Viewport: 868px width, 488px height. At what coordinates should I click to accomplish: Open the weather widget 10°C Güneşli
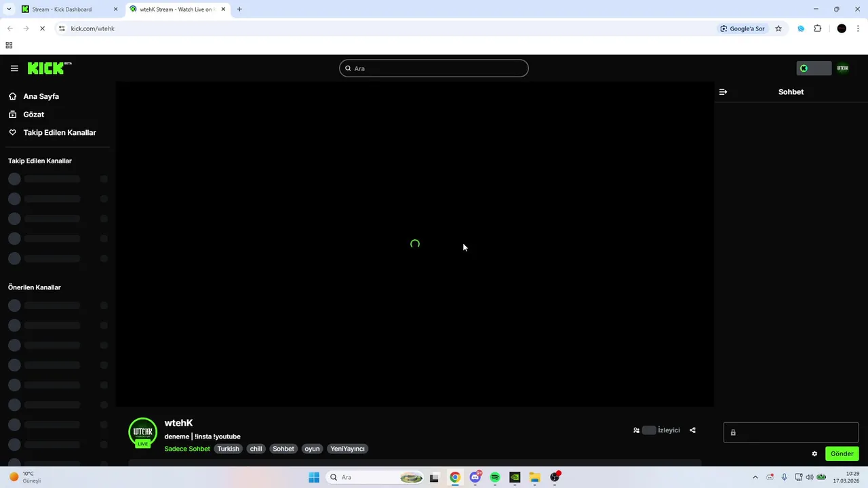click(26, 477)
